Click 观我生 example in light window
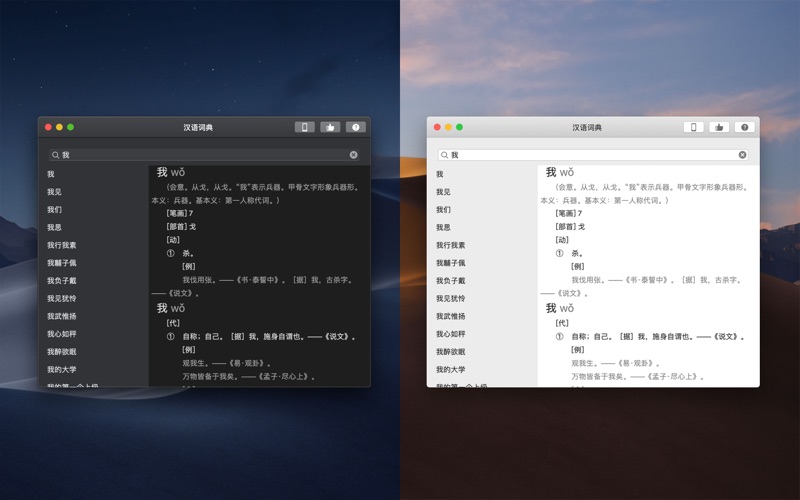Image resolution: width=800 pixels, height=500 pixels. [x=616, y=363]
